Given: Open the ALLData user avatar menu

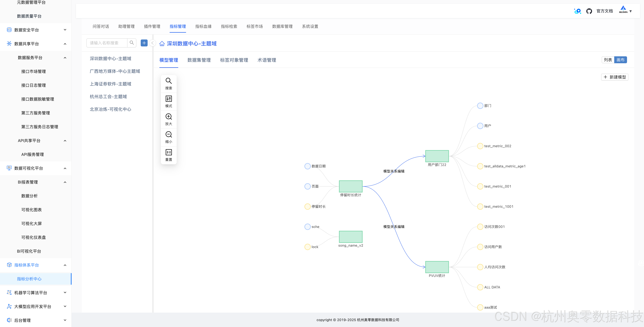Looking at the screenshot, I should (625, 10).
